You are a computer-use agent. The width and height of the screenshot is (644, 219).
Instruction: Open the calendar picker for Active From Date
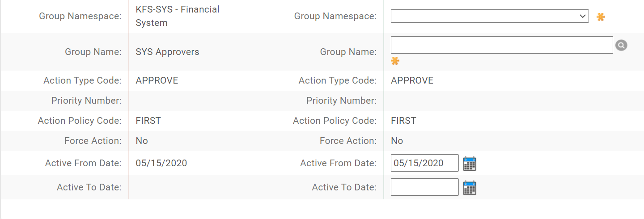click(469, 164)
